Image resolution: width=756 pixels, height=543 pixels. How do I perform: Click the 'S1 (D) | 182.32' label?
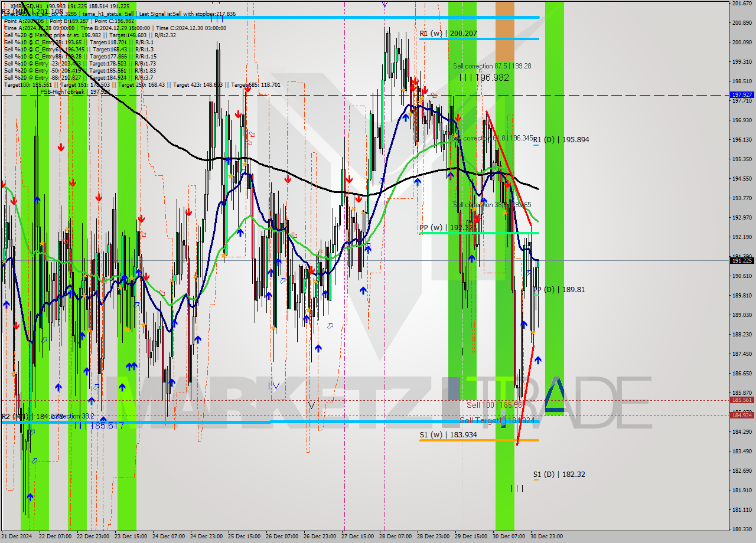coord(559,474)
